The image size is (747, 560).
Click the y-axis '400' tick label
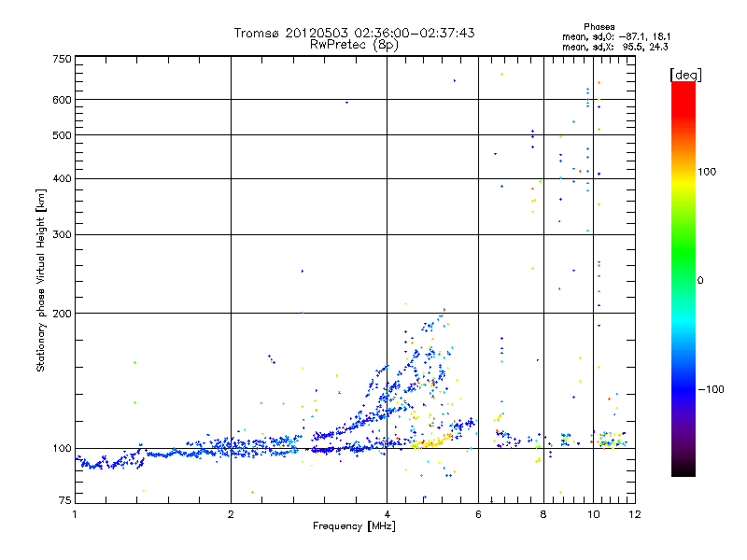(x=62, y=179)
